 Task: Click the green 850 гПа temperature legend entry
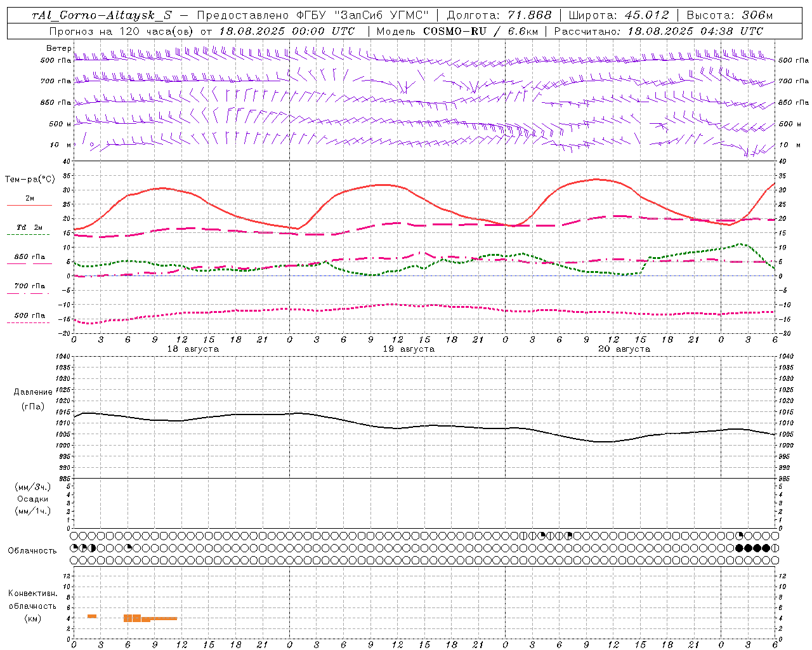pos(29,260)
